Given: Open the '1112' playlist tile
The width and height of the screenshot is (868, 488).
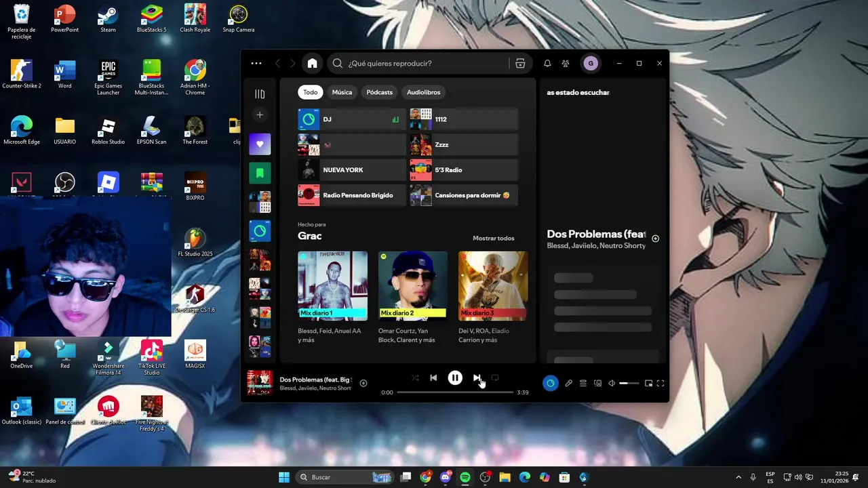Looking at the screenshot, I should coord(464,119).
